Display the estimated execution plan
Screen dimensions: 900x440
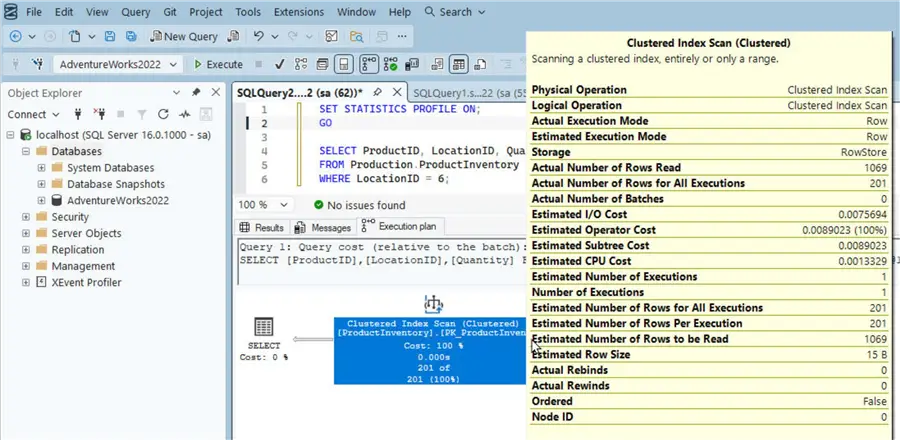(301, 64)
